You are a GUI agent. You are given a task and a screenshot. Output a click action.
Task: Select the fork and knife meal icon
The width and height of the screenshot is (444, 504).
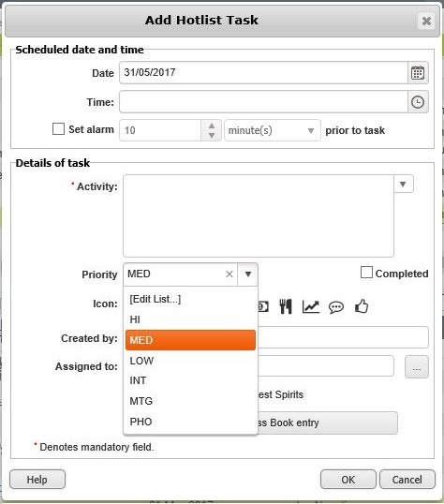tap(286, 306)
